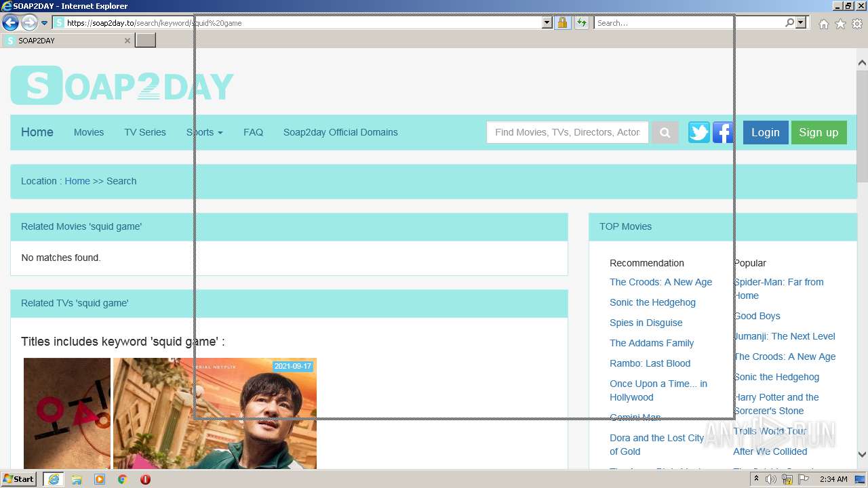Click the Soap2day site logo
The height and width of the screenshot is (488, 868).
[x=122, y=85]
